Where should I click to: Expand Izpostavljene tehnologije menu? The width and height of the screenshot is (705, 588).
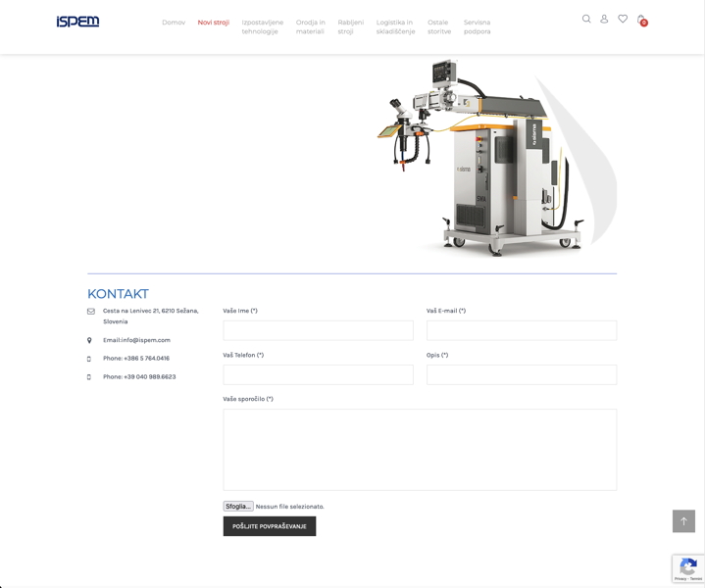tap(263, 26)
